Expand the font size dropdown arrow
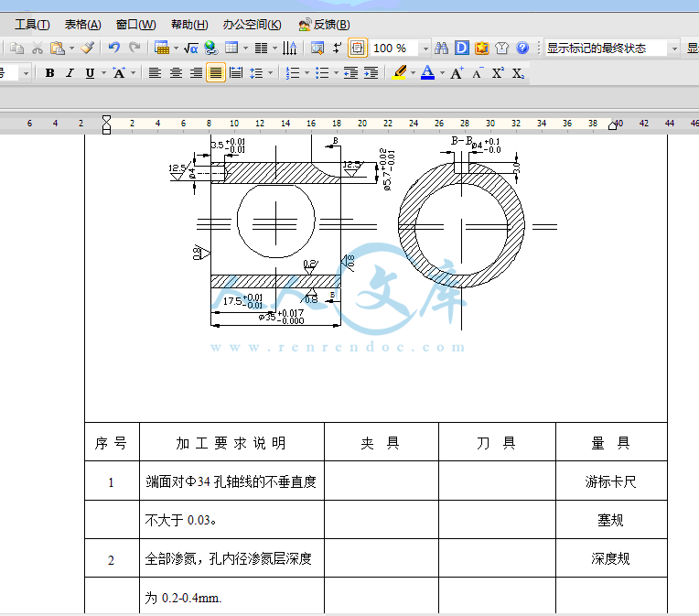 [27, 72]
